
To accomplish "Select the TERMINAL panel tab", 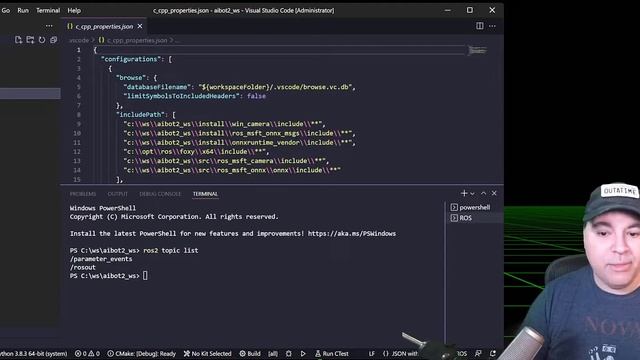I will point(205,194).
